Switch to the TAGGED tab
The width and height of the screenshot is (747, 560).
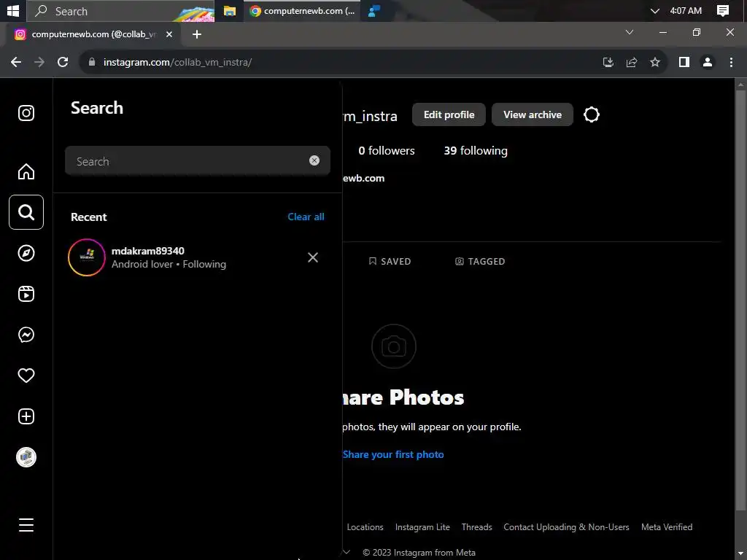point(480,262)
